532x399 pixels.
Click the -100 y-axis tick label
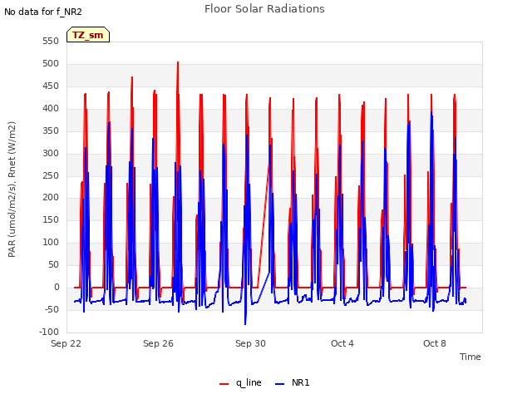click(49, 332)
